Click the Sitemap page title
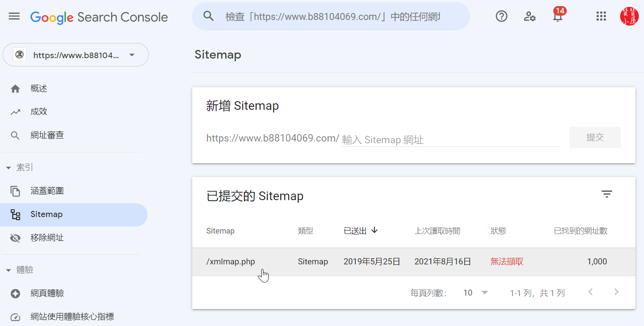The width and height of the screenshot is (644, 326). point(218,55)
